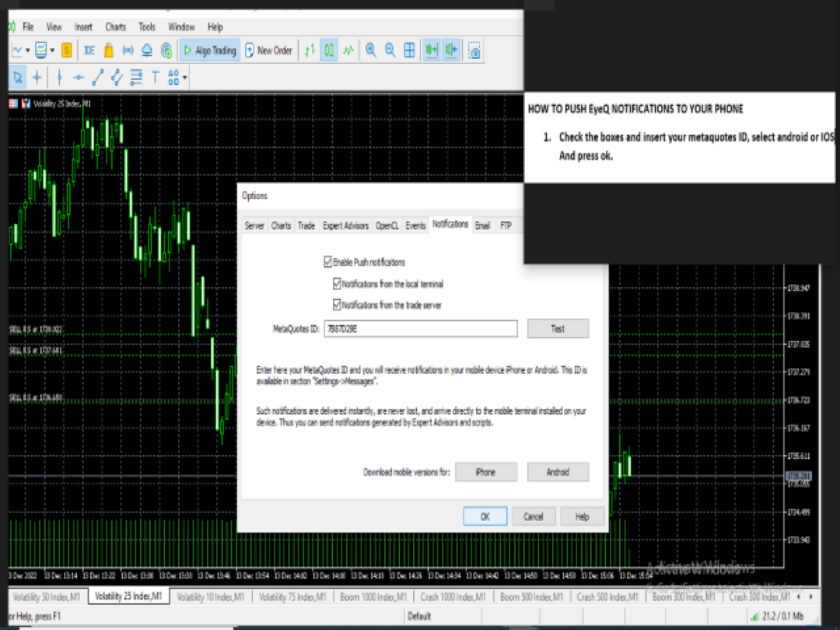Open the chart profiles dropdown
The image size is (840, 630).
coord(53,50)
